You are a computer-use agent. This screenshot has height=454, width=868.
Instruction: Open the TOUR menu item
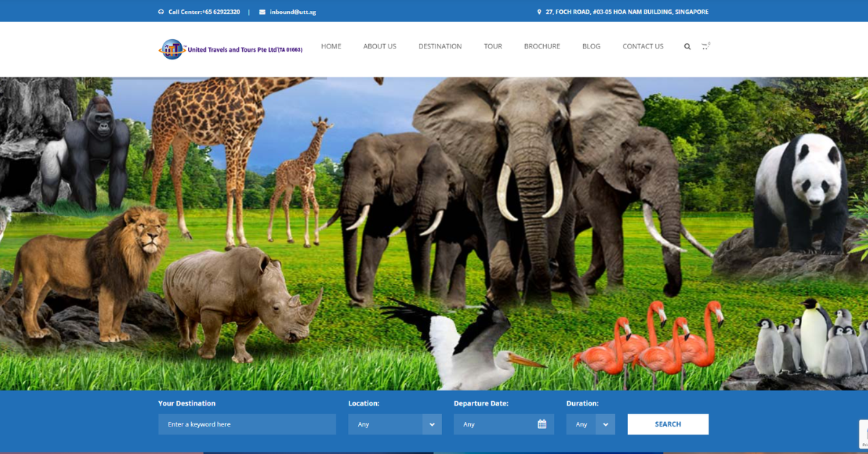[x=493, y=46]
